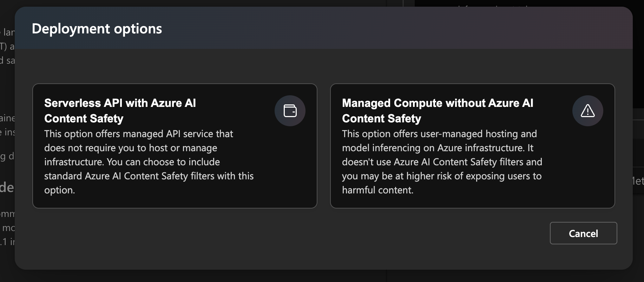The width and height of the screenshot is (644, 282).
Task: Click the warning triangle icon on Managed Compute card
Action: coord(587,111)
